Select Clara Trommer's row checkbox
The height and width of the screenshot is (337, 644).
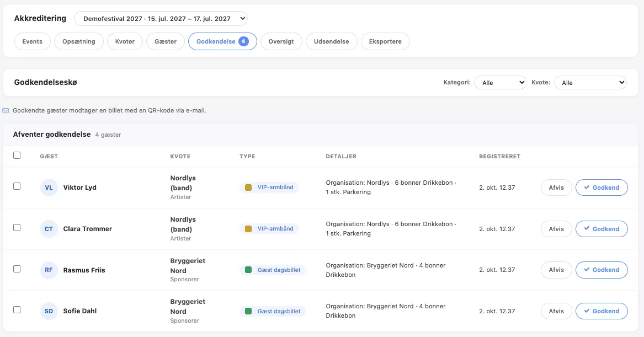click(x=17, y=227)
